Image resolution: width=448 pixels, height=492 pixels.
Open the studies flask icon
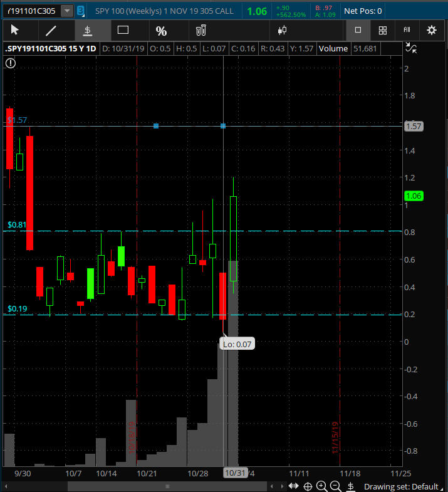coord(201,30)
